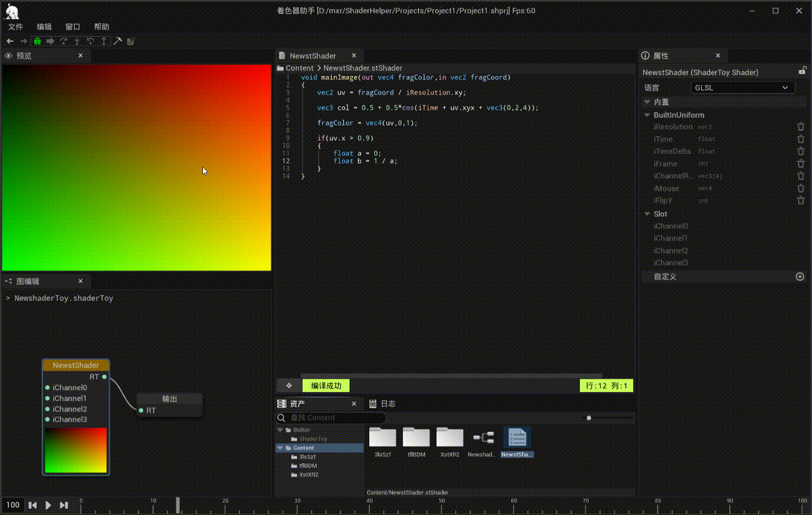
Task: Collapse the Builtin tree folder
Action: click(x=280, y=430)
